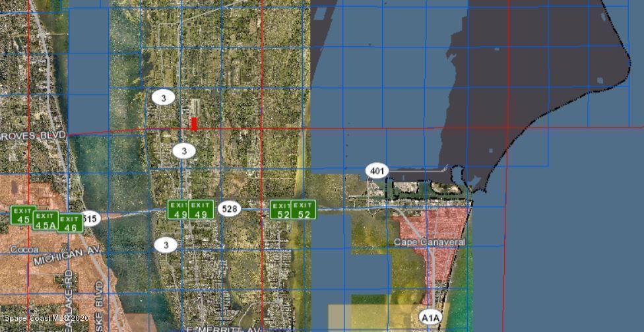Click the EXIT 45 highway sign
Screen dimensions: 644x332
[23, 215]
